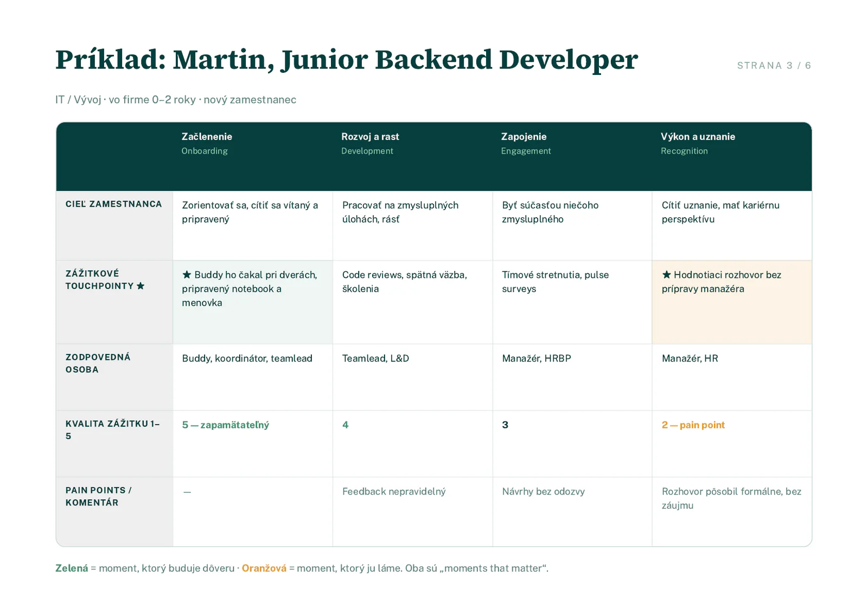Click the star icon before 'Hodnotiaci rozhovor'
The width and height of the screenshot is (868, 614).
666,275
